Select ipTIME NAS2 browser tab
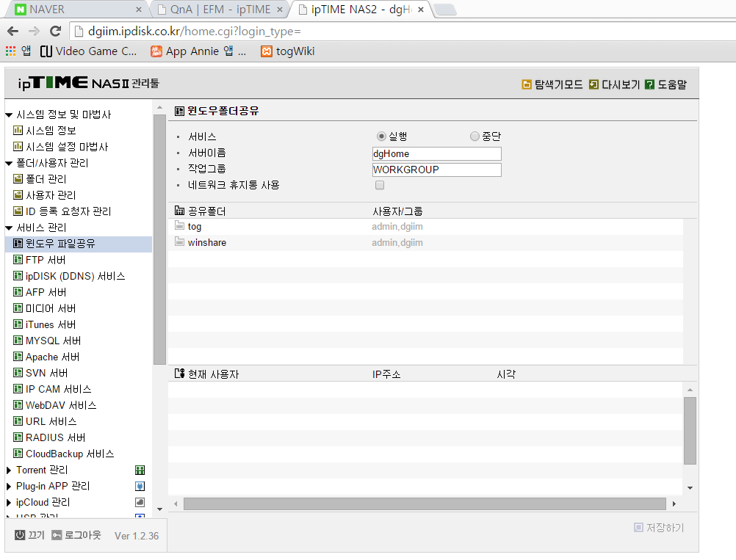This screenshot has width=736, height=560. point(361,10)
